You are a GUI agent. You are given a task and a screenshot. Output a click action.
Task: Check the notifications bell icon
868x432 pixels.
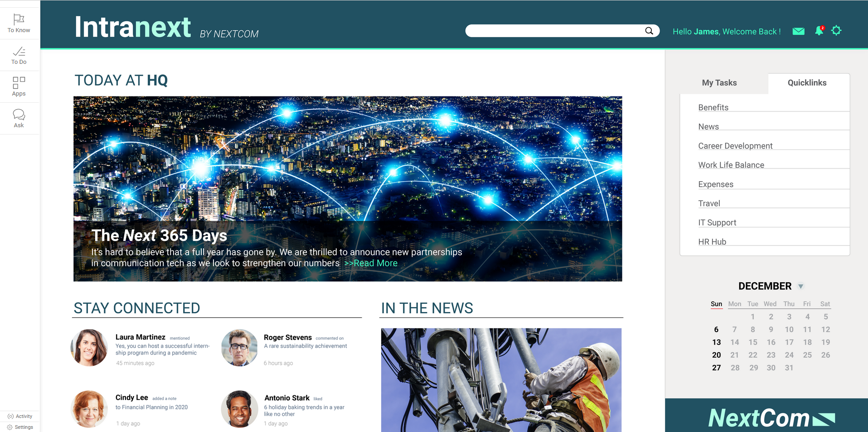click(819, 31)
